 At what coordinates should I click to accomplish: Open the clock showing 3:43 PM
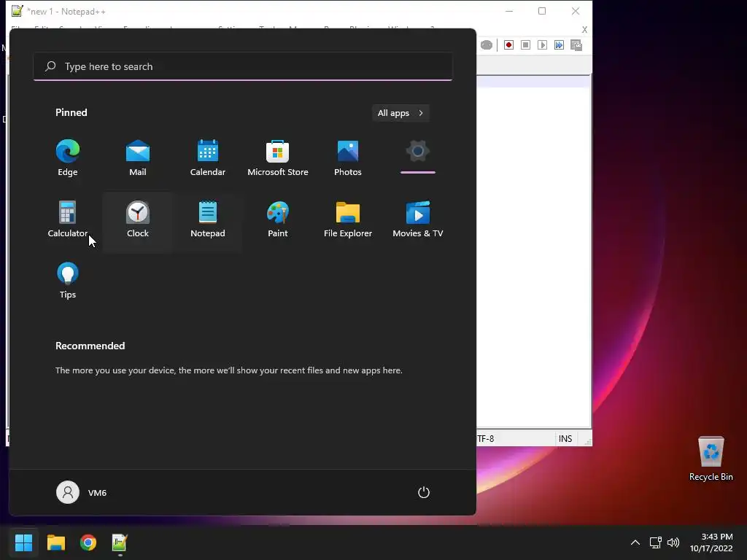(711, 542)
